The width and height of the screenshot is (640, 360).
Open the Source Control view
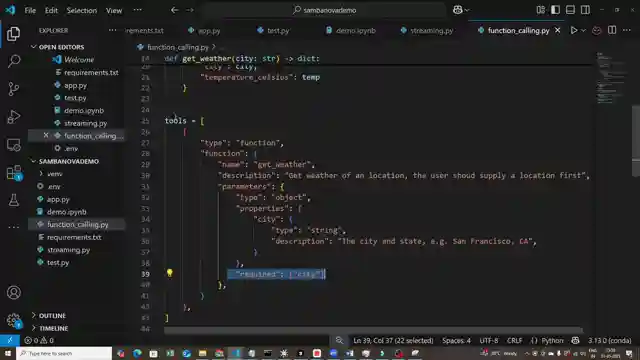pyautogui.click(x=13, y=89)
